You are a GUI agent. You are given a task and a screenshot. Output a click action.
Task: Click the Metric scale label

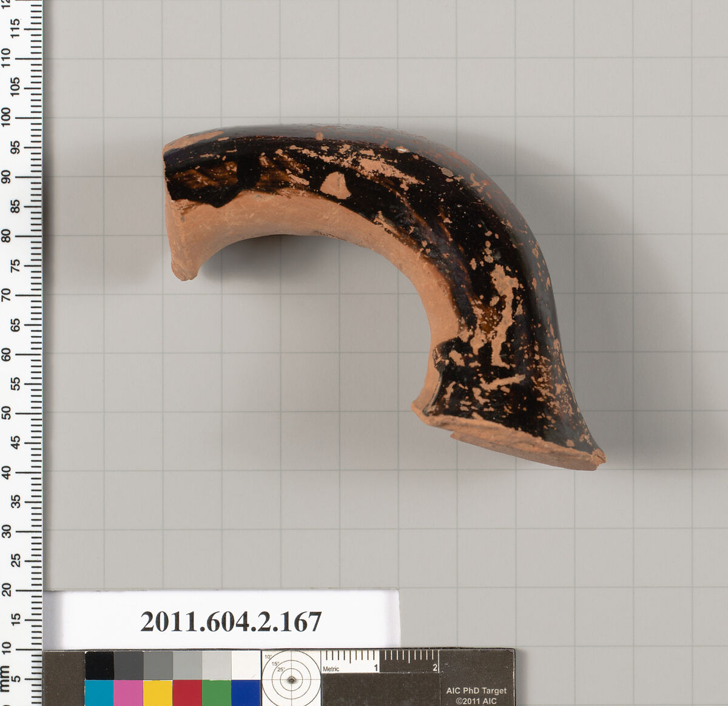[331, 669]
